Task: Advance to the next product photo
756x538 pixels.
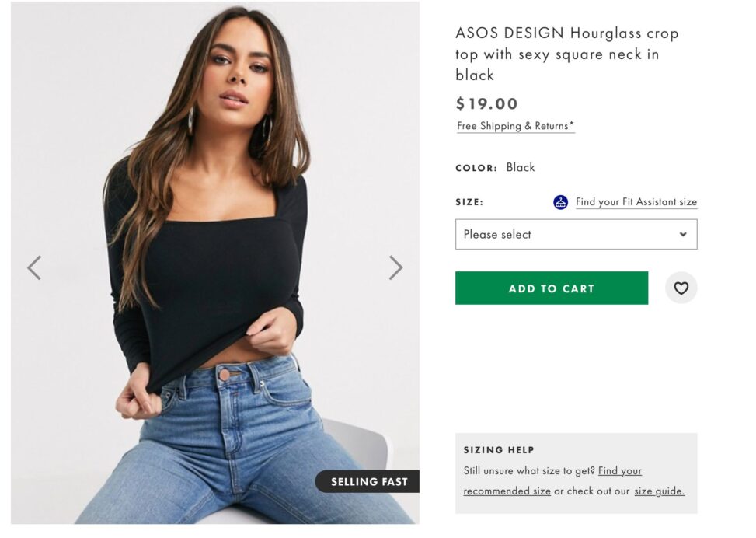Action: 395,267
